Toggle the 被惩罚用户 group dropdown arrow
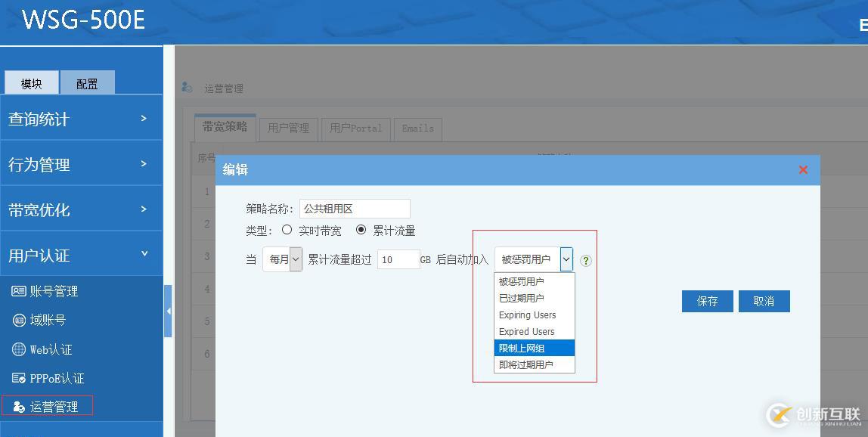Viewport: 868px width, 437px height. (566, 259)
